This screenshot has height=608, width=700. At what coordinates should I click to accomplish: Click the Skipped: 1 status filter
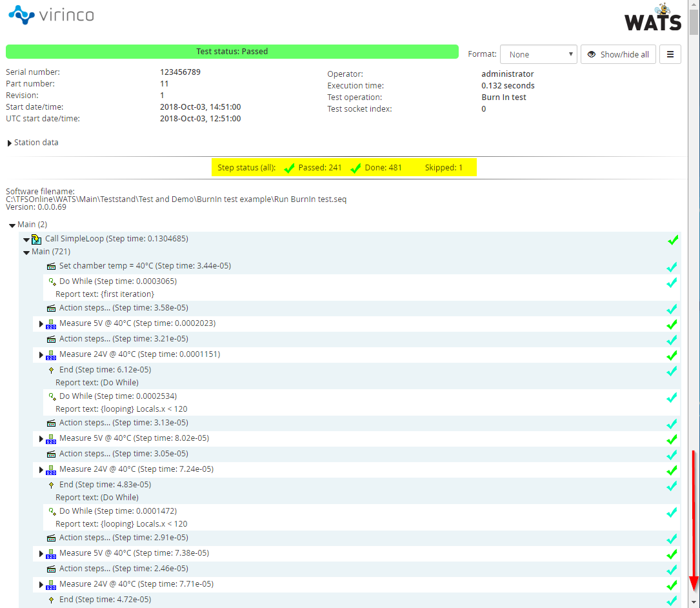coord(443,168)
